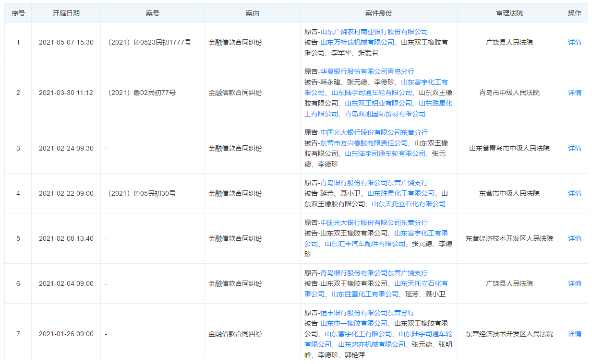Open 中国光大银行东营分行 plaintiff link in row 5

(374, 223)
